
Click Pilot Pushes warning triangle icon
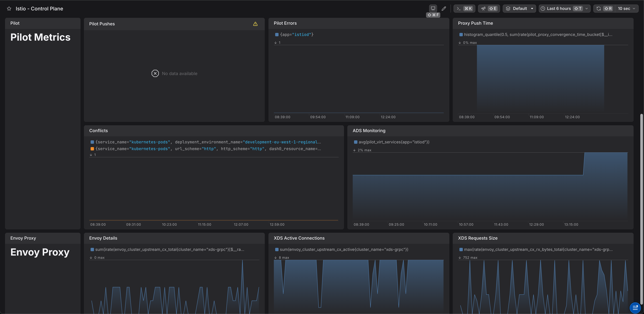(x=255, y=24)
